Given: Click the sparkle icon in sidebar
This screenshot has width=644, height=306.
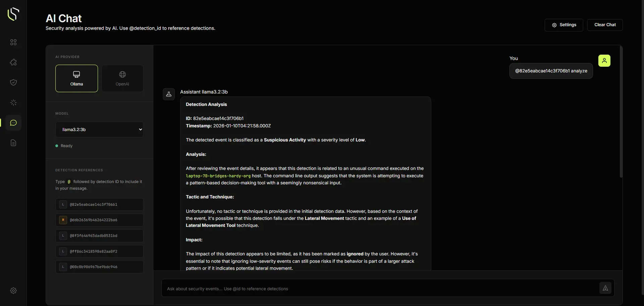Looking at the screenshot, I should 13,103.
